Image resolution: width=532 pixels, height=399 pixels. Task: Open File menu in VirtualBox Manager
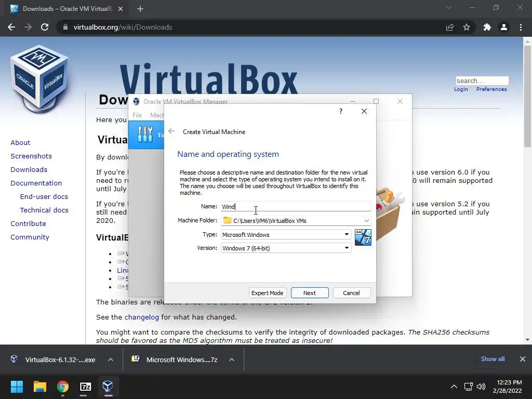coord(137,115)
